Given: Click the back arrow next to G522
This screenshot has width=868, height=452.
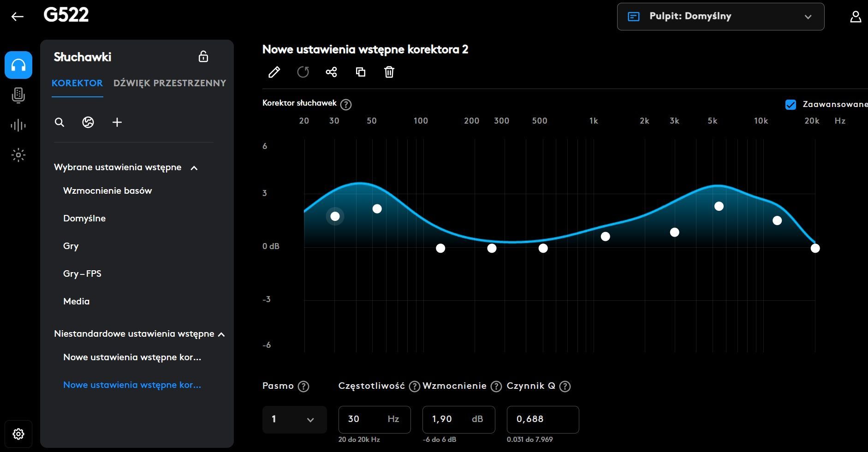Looking at the screenshot, I should pyautogui.click(x=18, y=17).
